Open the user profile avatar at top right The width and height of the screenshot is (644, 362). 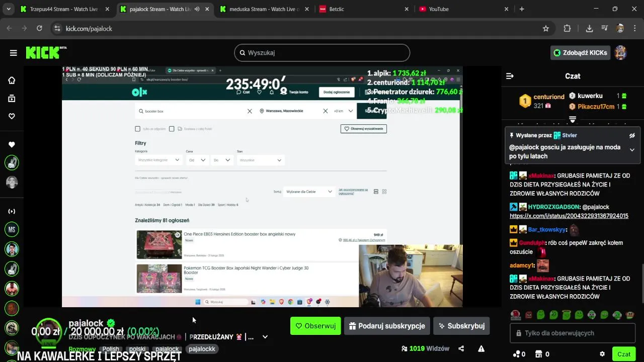pos(621,53)
